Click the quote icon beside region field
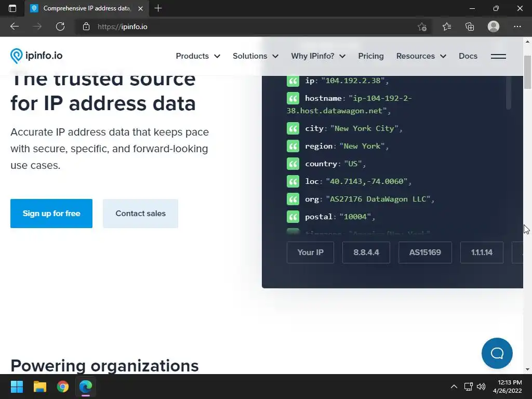This screenshot has width=532, height=399. (x=293, y=146)
